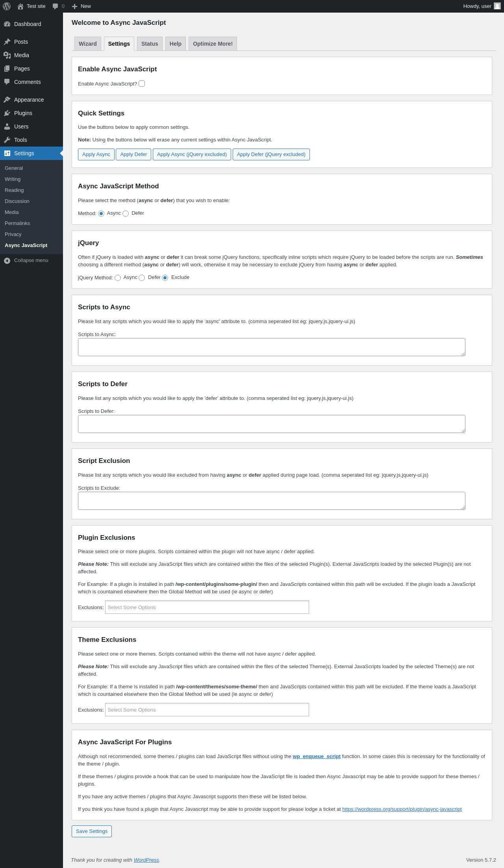Click the Appearance paintbrush icon
The width and height of the screenshot is (504, 868).
7,100
